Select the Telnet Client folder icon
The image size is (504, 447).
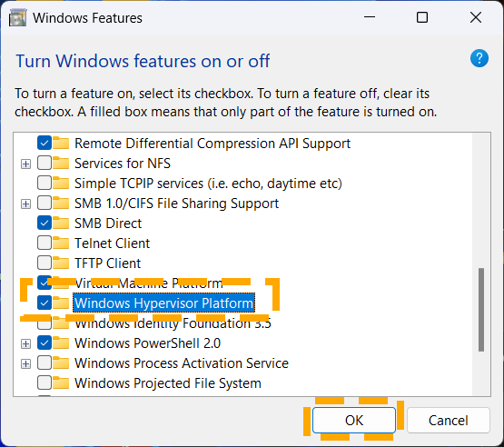(61, 243)
